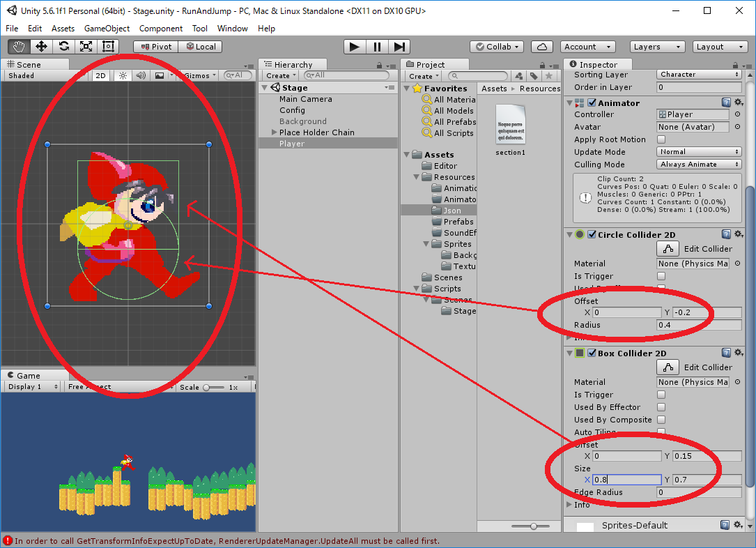Open Animator component settings gear
756x548 pixels.
pos(739,102)
